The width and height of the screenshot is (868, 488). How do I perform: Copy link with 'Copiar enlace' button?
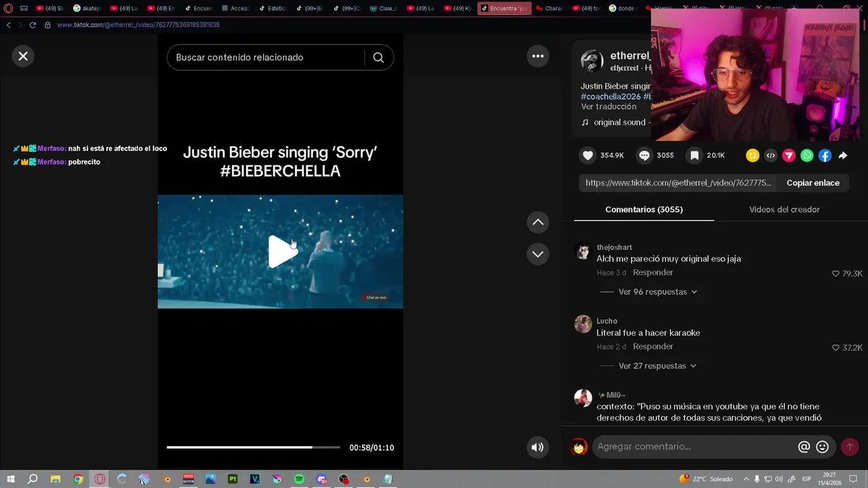click(x=813, y=183)
